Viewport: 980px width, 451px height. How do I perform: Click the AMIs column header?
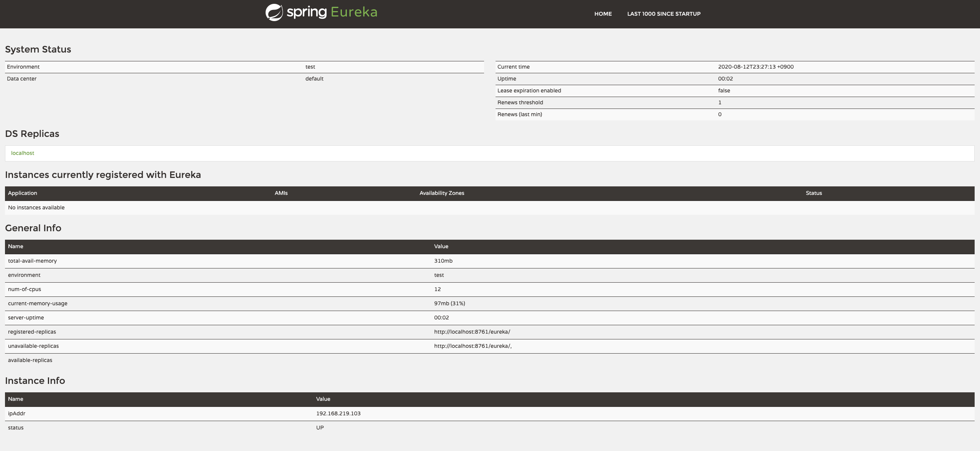[281, 193]
